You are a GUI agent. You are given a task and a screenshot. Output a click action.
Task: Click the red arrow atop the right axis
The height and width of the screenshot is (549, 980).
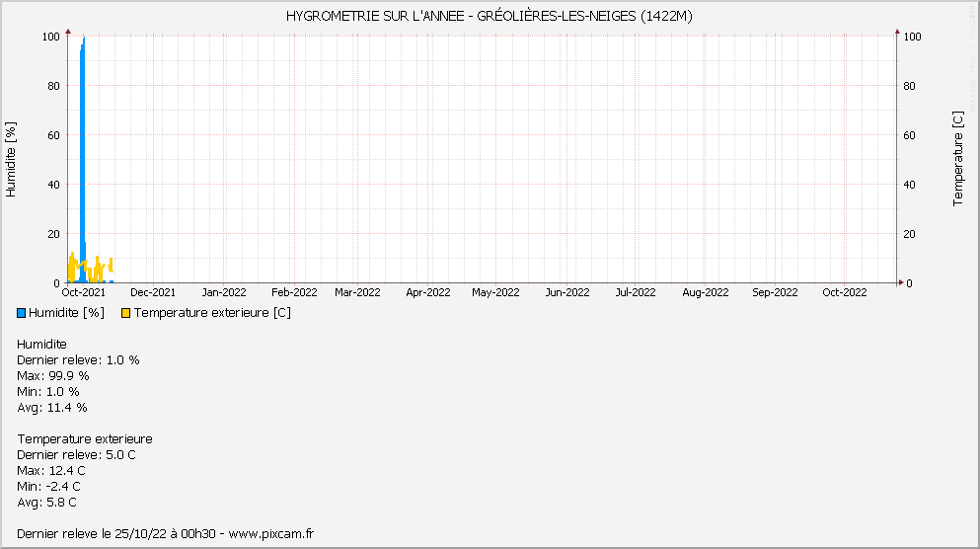897,32
